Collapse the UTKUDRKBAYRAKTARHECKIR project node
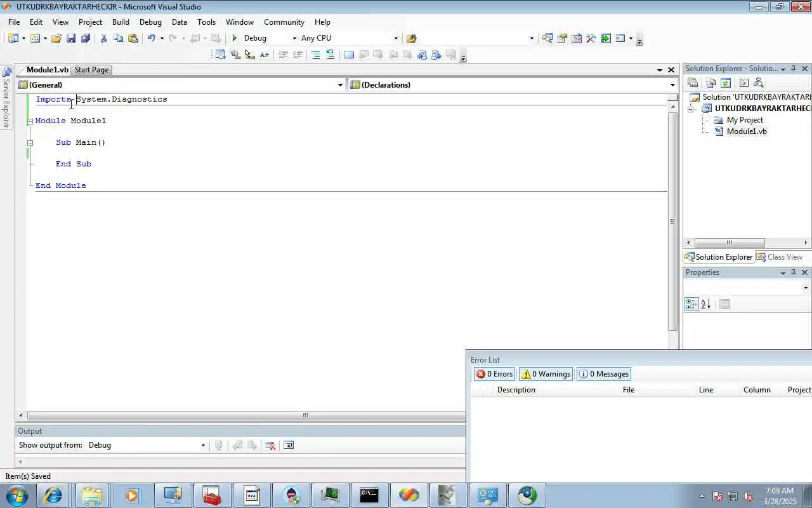Screen dimensions: 812x508 [x=691, y=109]
